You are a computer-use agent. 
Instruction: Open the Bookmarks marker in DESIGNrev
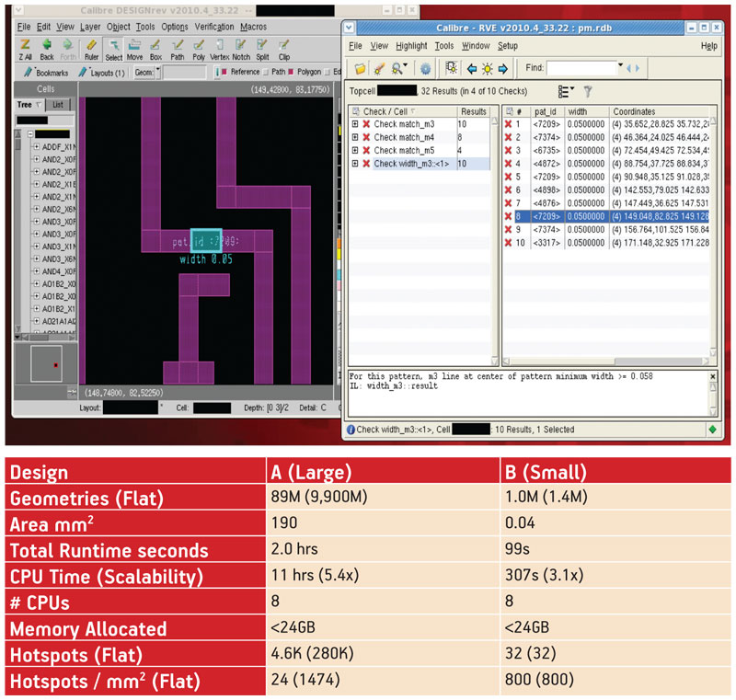pos(47,73)
